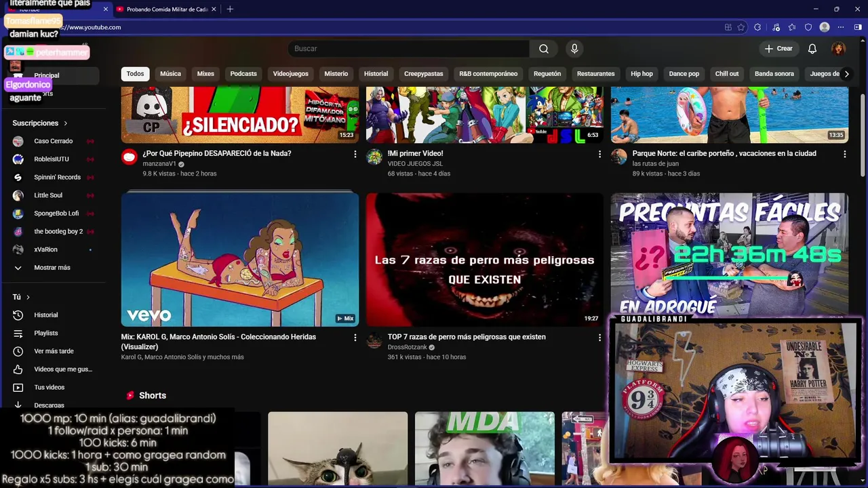
Task: Open Ver más tarde in sidebar
Action: click(x=54, y=351)
